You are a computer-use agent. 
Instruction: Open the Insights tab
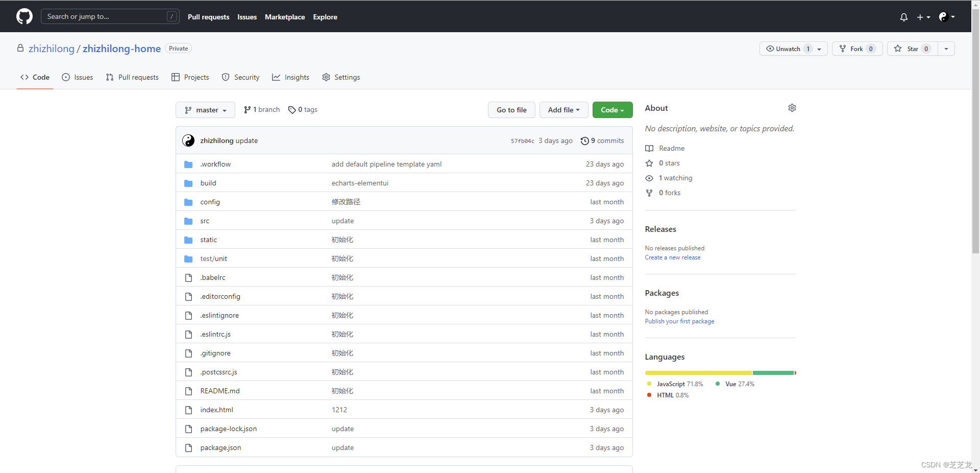pyautogui.click(x=291, y=78)
